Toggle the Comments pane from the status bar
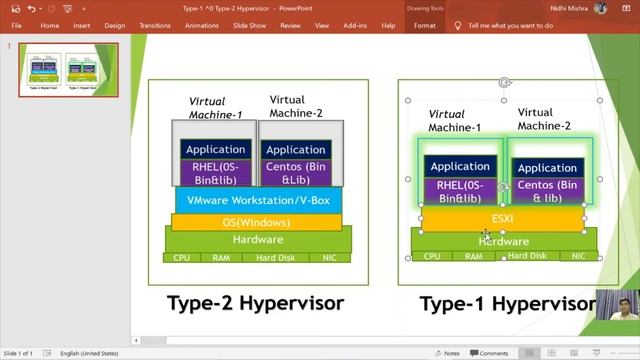This screenshot has height=360, width=640. (489, 353)
